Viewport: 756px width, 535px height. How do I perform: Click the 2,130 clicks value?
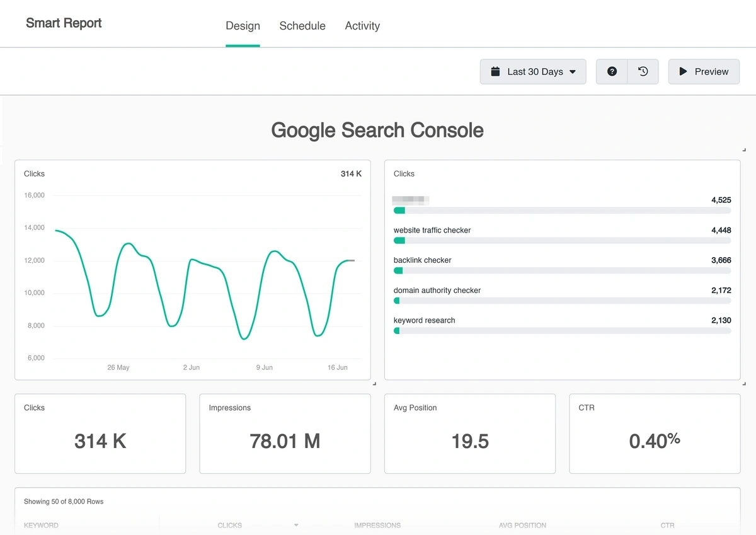[x=721, y=320]
